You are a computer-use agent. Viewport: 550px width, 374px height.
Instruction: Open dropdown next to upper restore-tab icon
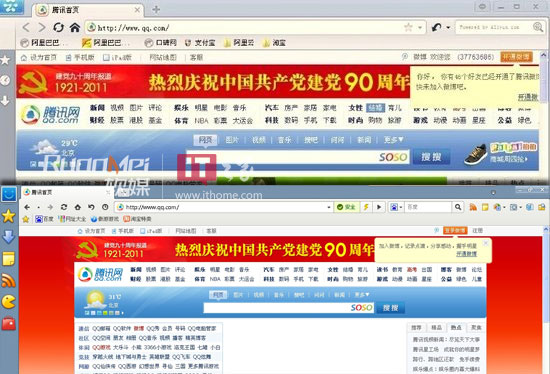pyautogui.click(x=448, y=28)
